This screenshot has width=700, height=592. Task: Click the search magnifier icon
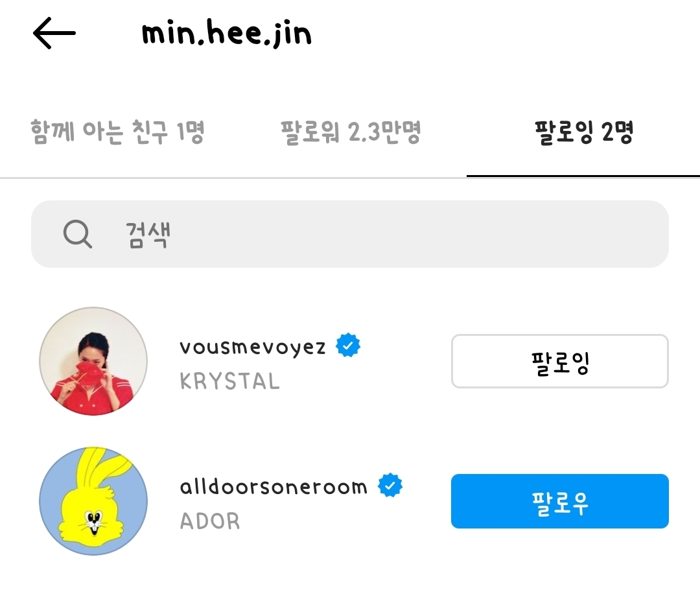coord(78,234)
